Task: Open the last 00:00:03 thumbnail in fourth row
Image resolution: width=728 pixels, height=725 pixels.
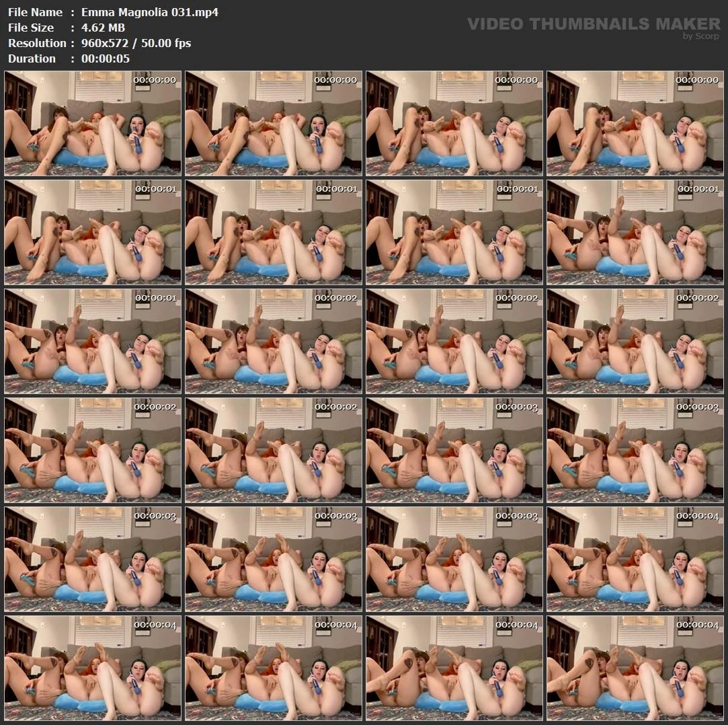Action: coord(635,450)
